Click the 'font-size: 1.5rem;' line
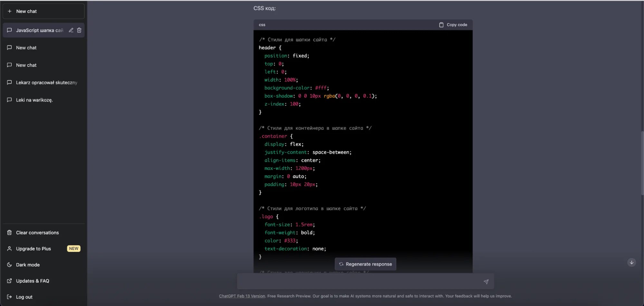This screenshot has width=644, height=306. 290,225
